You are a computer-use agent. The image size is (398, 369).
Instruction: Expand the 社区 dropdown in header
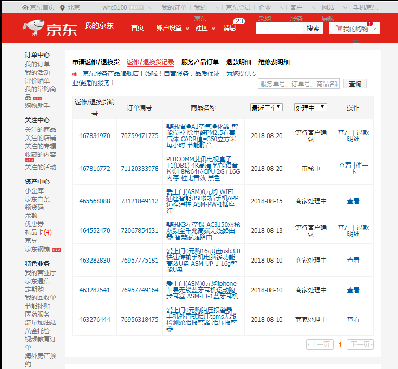click(x=205, y=28)
